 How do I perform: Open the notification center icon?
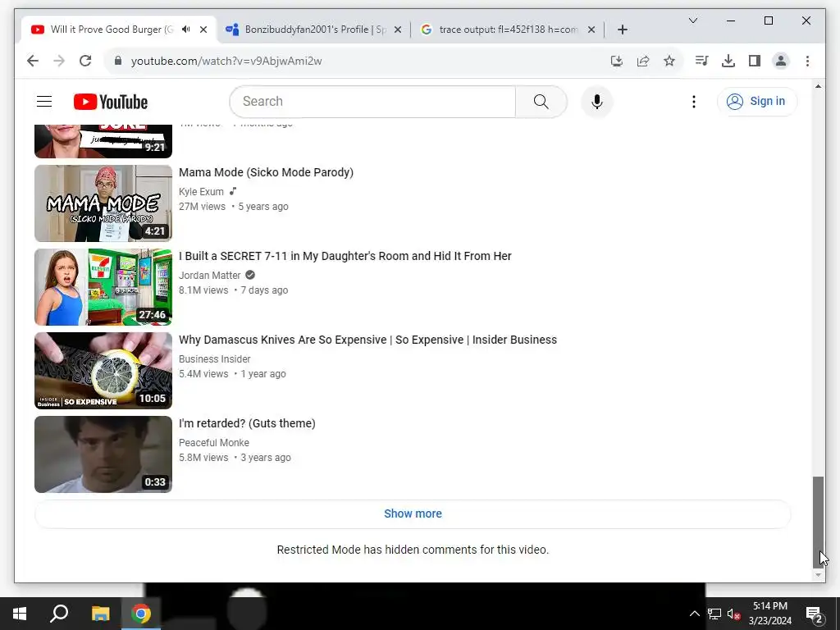pos(814,614)
